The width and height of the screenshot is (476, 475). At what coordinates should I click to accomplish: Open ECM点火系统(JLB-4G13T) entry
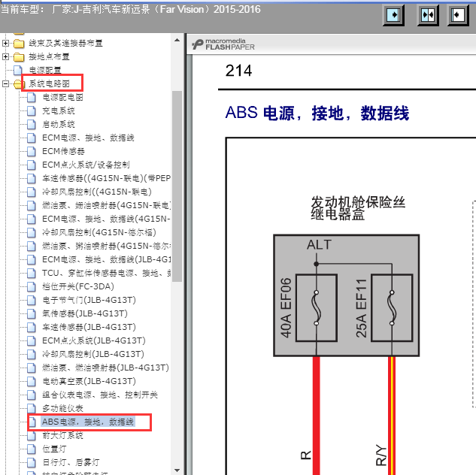pyautogui.click(x=94, y=341)
